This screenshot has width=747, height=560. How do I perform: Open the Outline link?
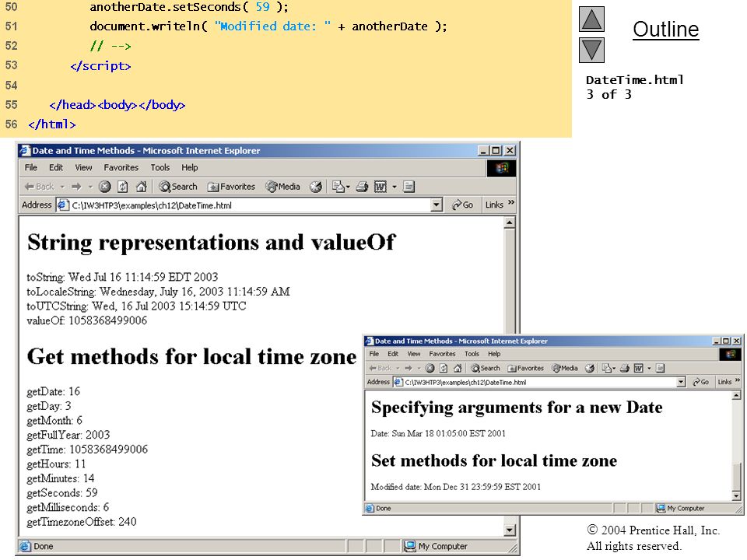pyautogui.click(x=665, y=30)
